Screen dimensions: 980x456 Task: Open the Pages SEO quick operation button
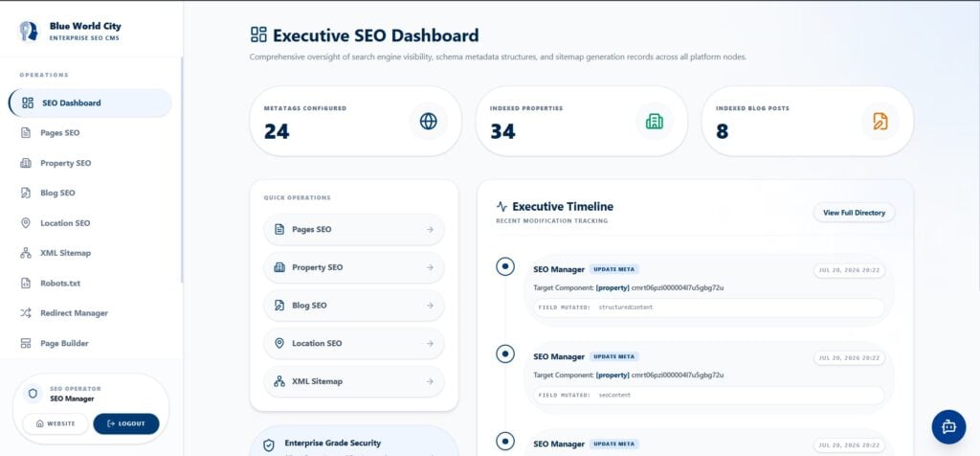pyautogui.click(x=354, y=230)
